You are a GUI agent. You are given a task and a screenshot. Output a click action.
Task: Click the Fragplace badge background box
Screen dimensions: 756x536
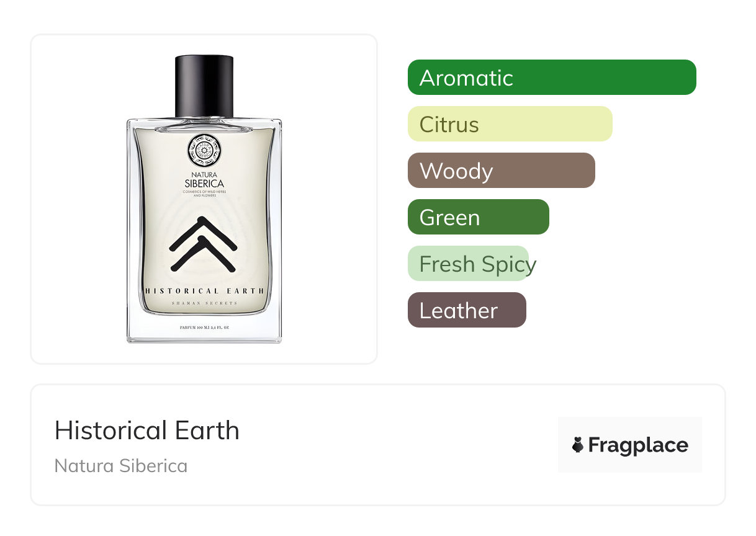630,445
